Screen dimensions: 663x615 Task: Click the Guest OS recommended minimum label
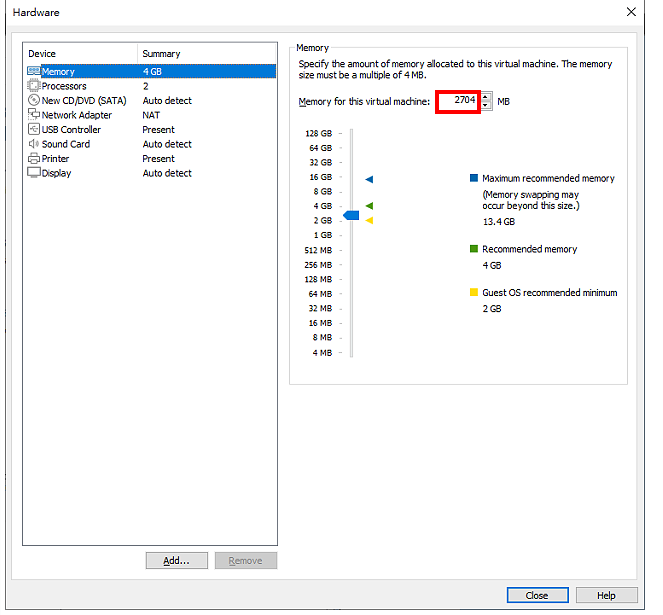(x=550, y=293)
